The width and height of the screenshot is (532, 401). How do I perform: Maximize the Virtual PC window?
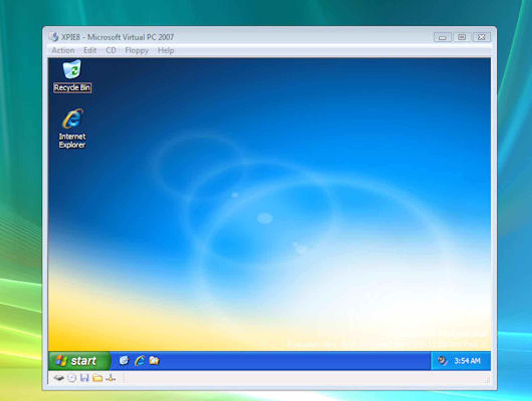462,37
